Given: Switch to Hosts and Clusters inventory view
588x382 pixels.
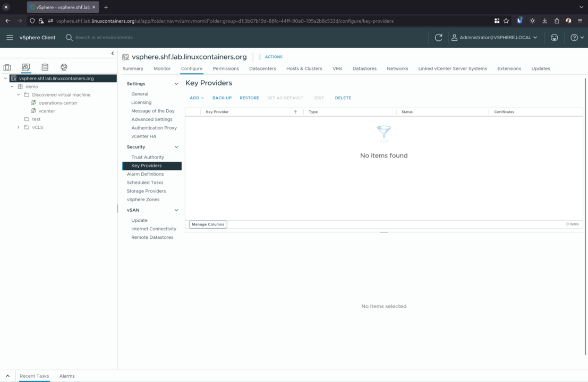Looking at the screenshot, I should [x=7, y=67].
